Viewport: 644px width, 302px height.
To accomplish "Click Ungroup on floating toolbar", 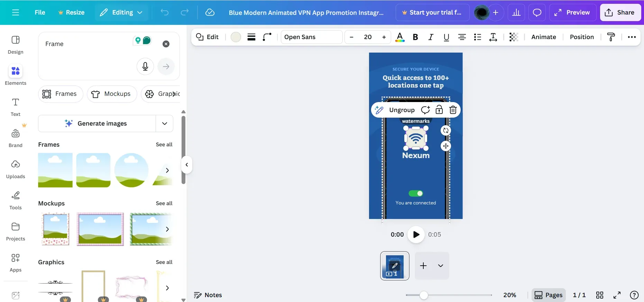I will (402, 110).
